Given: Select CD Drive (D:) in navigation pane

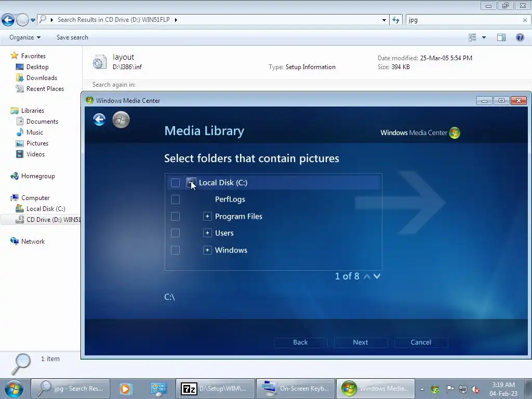Looking at the screenshot, I should coord(54,220).
